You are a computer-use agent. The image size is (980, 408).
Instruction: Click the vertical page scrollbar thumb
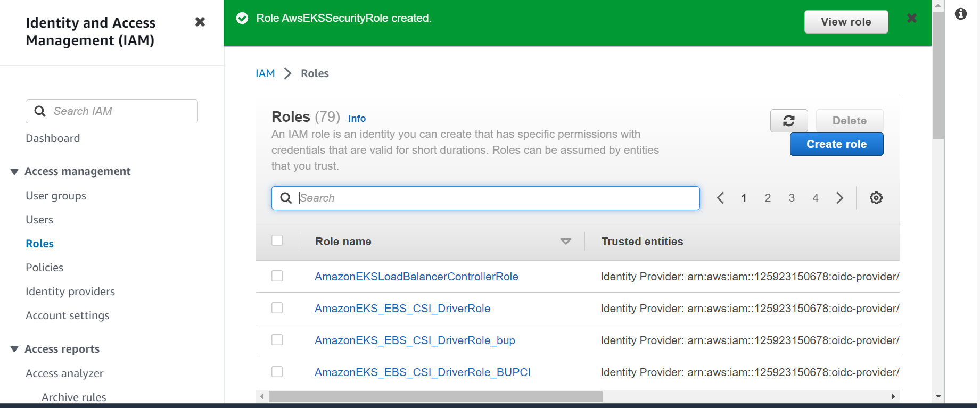(x=938, y=74)
